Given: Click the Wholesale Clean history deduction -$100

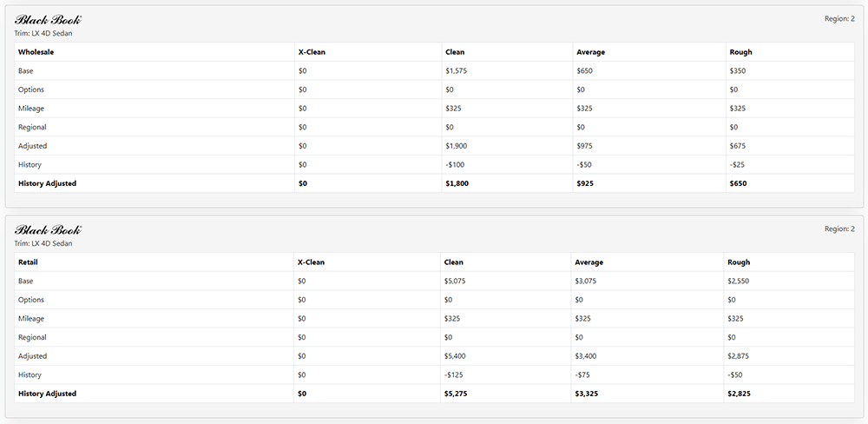Looking at the screenshot, I should pos(455,165).
